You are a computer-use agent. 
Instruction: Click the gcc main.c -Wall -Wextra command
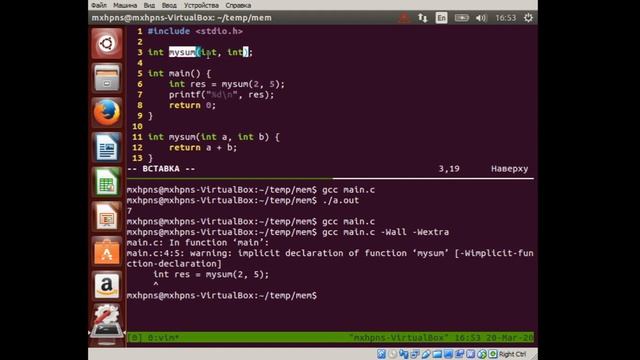[385, 232]
